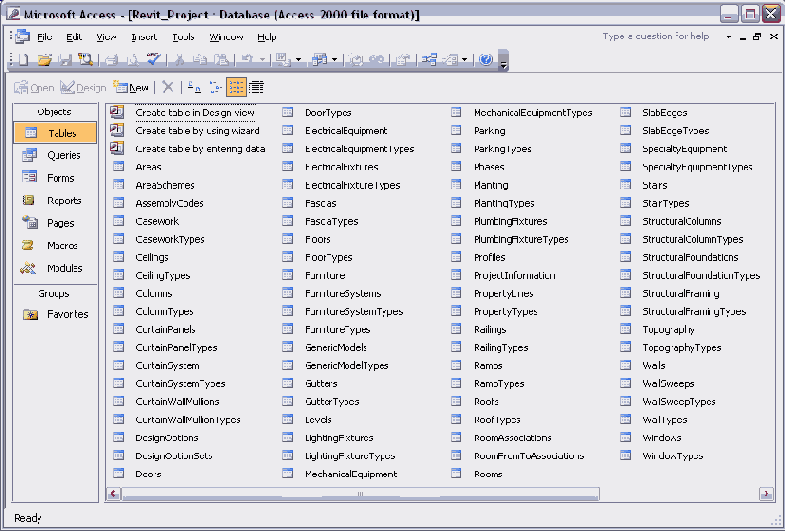Click the scrollbar left arrow
This screenshot has height=531, width=785.
point(114,494)
